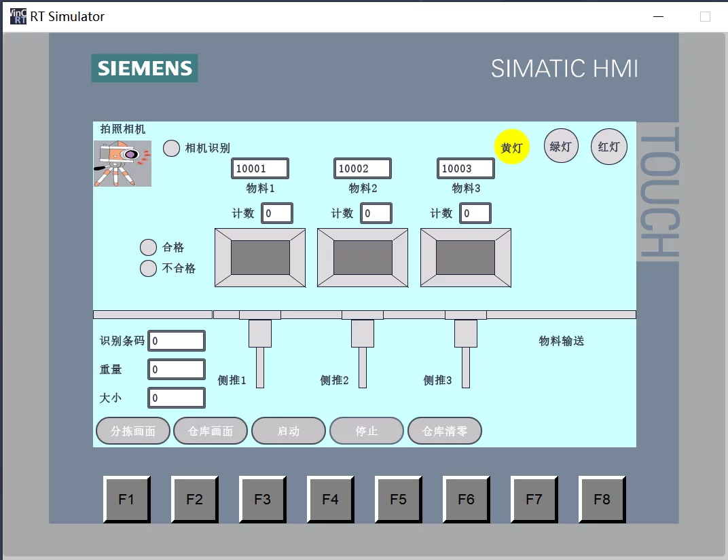This screenshot has height=560, width=728.
Task: Switch to the 仓库画面 warehouse screen
Action: (211, 430)
